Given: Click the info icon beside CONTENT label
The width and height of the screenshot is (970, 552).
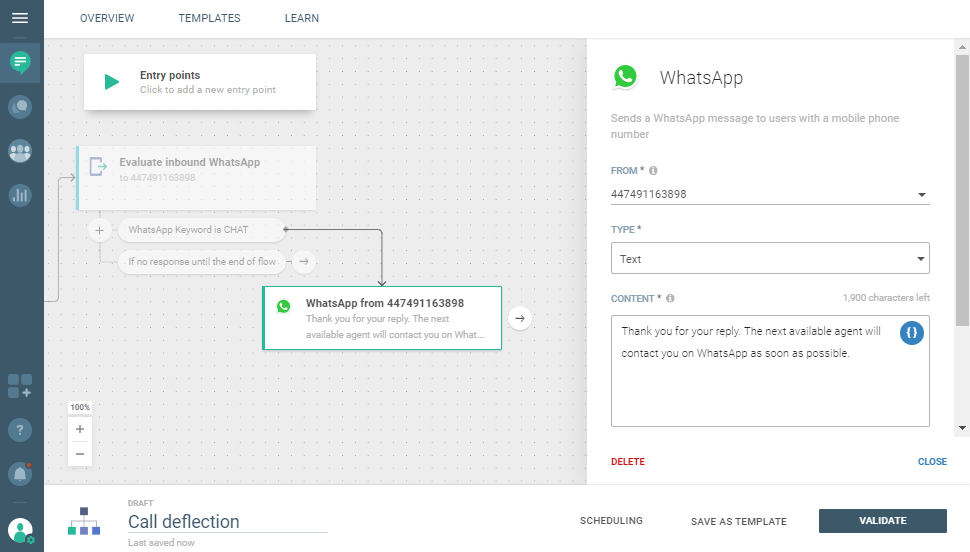Looking at the screenshot, I should click(x=670, y=298).
